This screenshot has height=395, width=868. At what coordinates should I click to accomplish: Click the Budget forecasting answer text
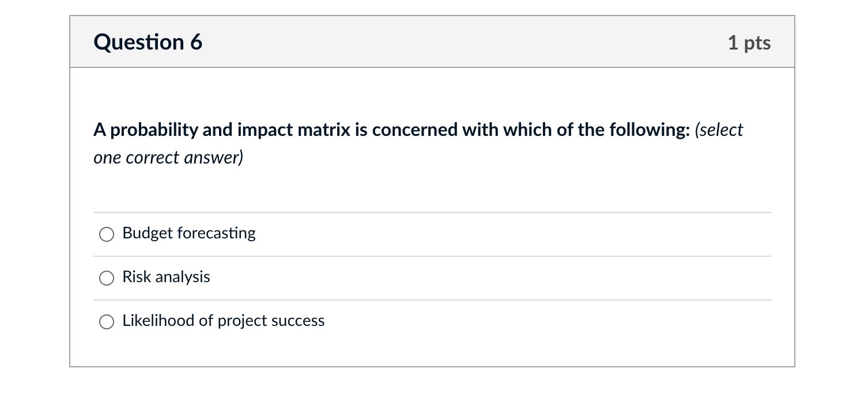[188, 233]
